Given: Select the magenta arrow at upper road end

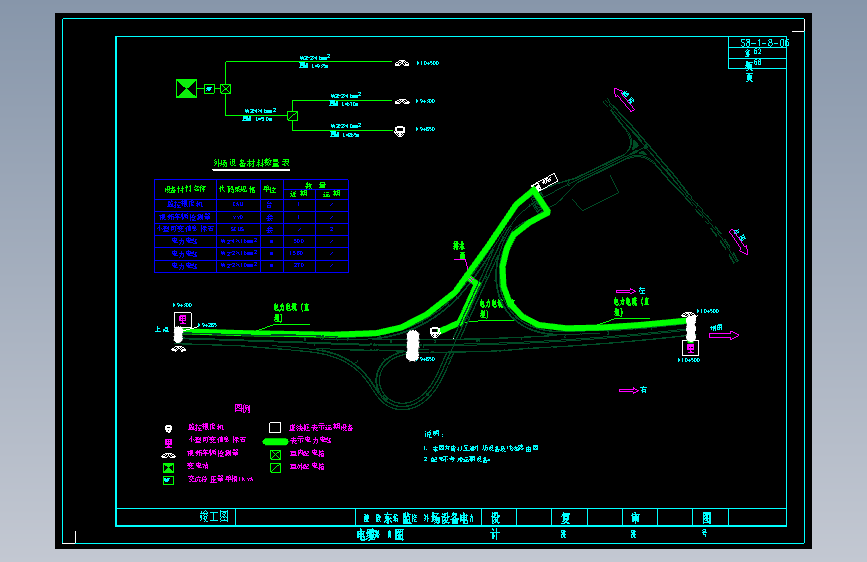Looking at the screenshot, I should point(624,100).
